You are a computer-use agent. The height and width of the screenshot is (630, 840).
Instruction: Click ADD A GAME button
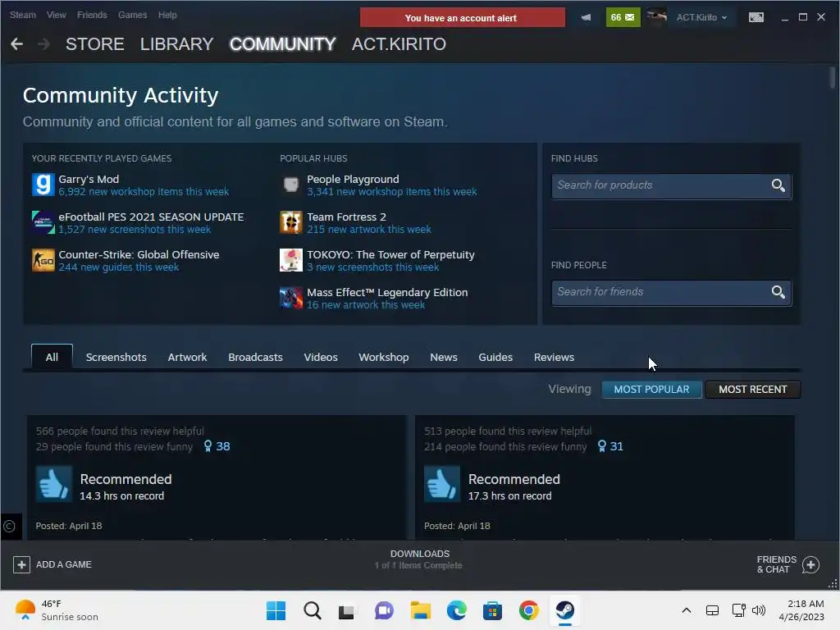[x=52, y=564]
